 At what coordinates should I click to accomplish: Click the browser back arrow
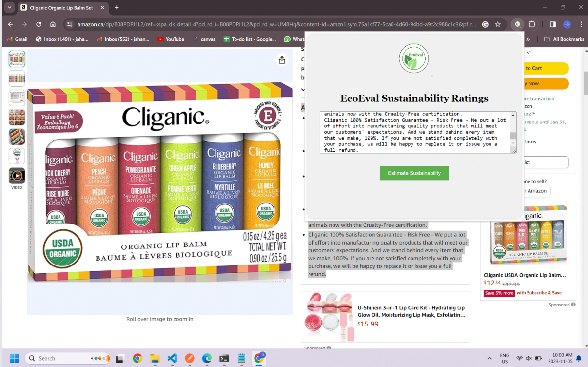click(10, 24)
